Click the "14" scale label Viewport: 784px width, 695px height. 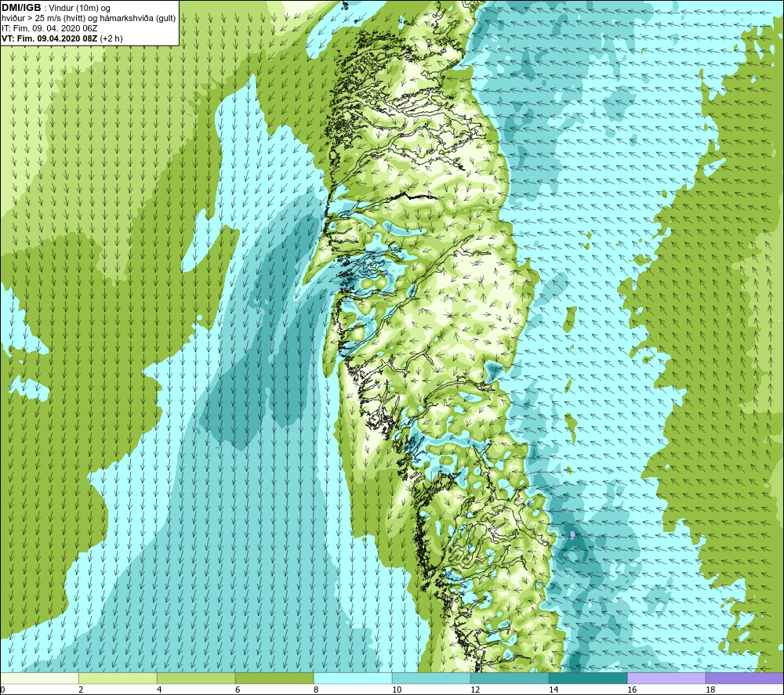tap(554, 690)
